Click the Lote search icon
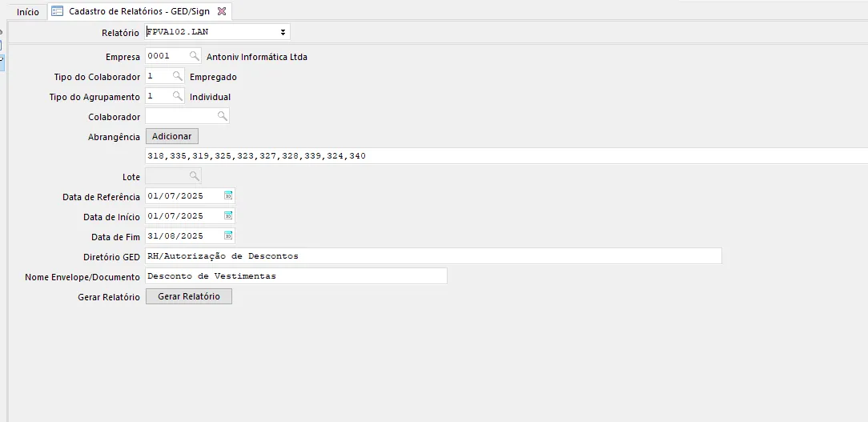Screen dimensions: 868x422 point(194,176)
